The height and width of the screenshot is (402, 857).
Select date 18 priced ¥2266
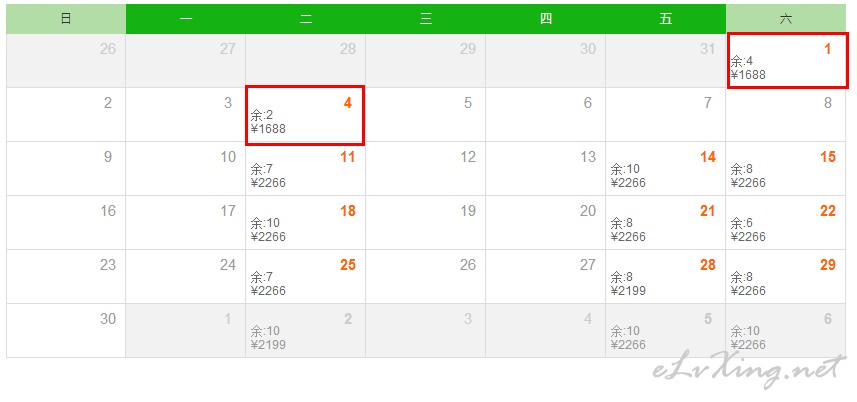(306, 223)
